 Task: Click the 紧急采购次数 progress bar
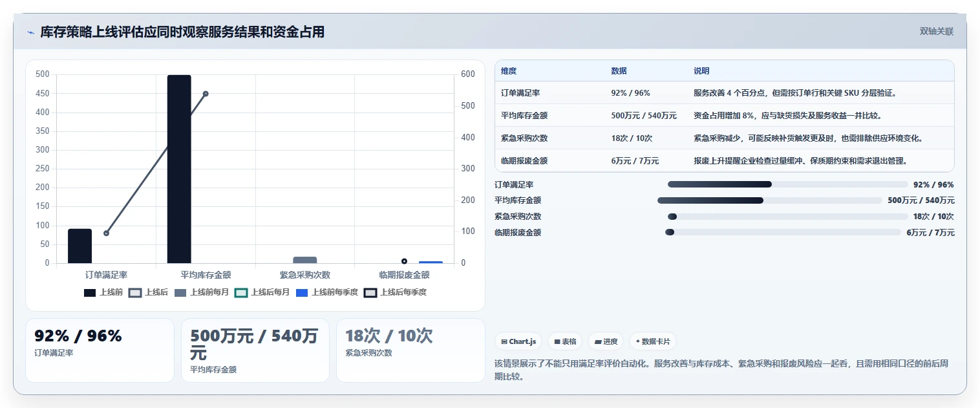tap(787, 217)
